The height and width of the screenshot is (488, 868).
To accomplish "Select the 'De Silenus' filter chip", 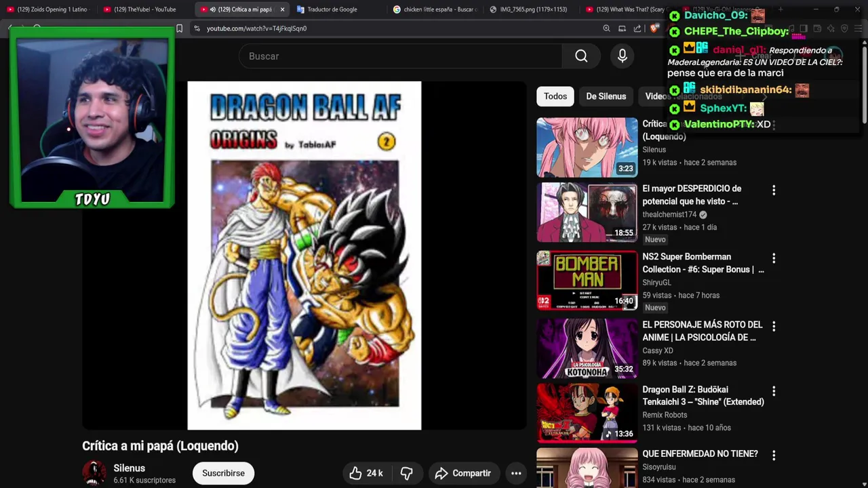I will click(606, 96).
